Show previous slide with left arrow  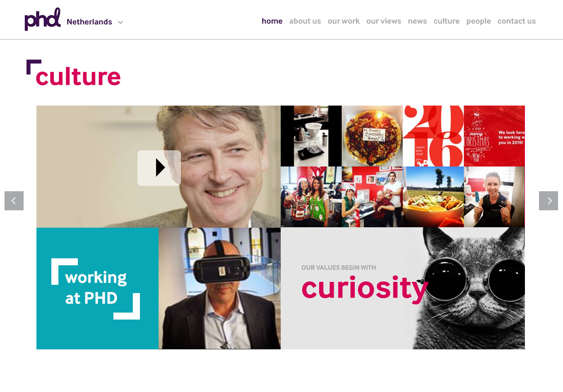[14, 201]
